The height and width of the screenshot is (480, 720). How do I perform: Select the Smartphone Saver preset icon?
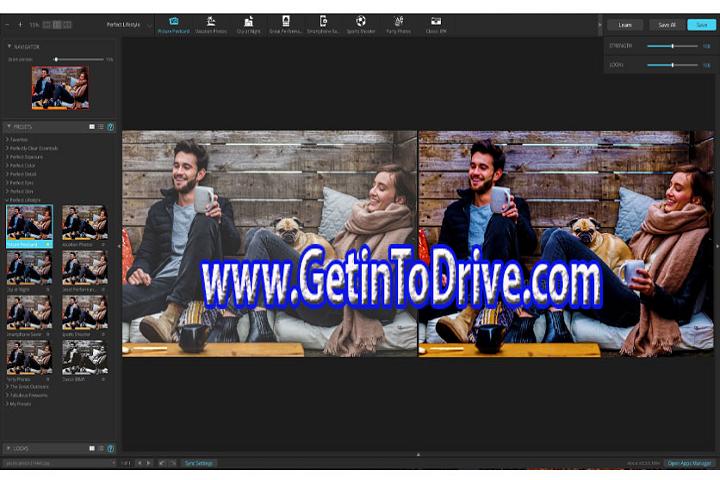click(323, 25)
